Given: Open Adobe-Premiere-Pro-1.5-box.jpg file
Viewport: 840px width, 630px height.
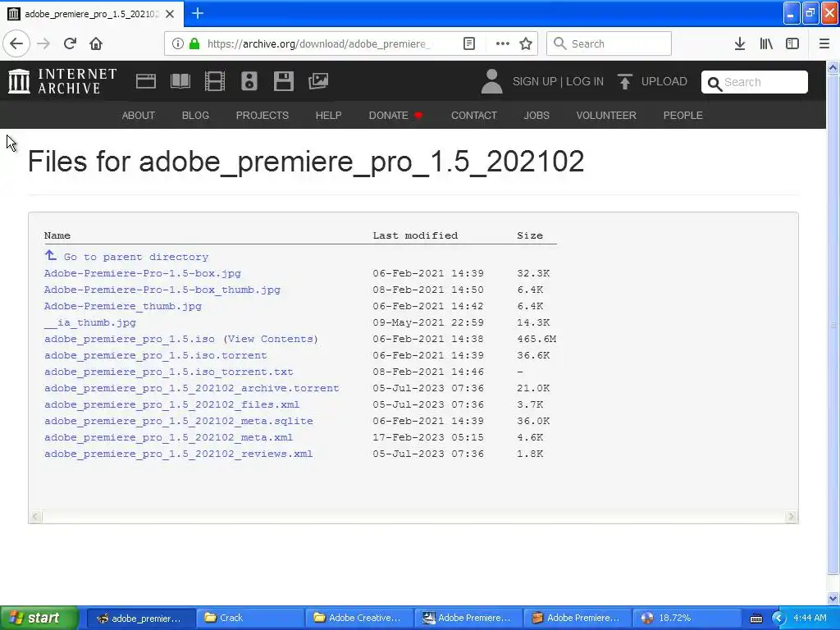Looking at the screenshot, I should pyautogui.click(x=143, y=273).
